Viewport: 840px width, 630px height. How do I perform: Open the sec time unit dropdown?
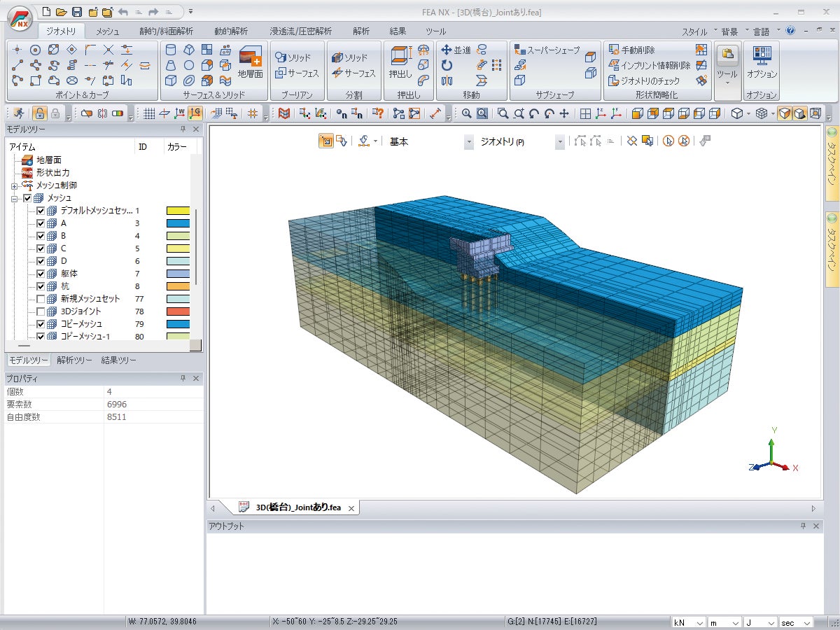pos(797,622)
